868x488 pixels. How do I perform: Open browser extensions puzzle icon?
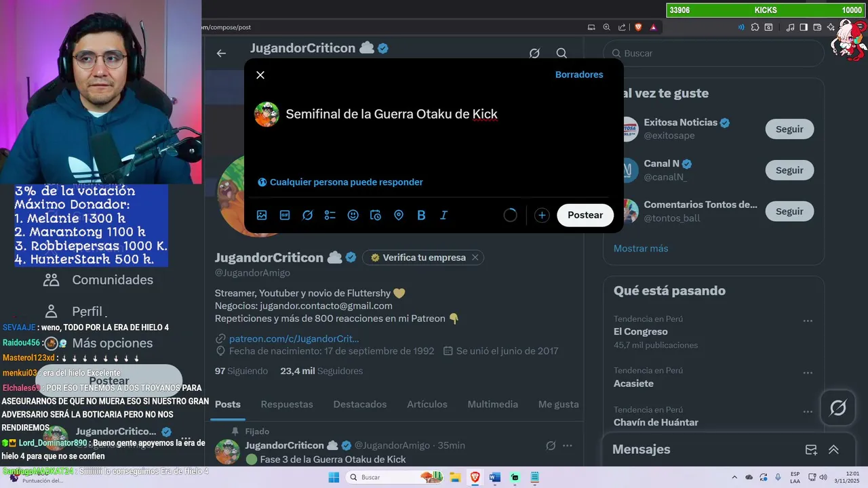(753, 27)
